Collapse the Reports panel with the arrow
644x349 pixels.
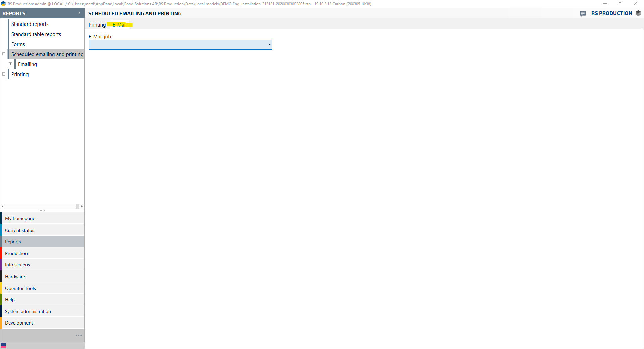coord(79,13)
